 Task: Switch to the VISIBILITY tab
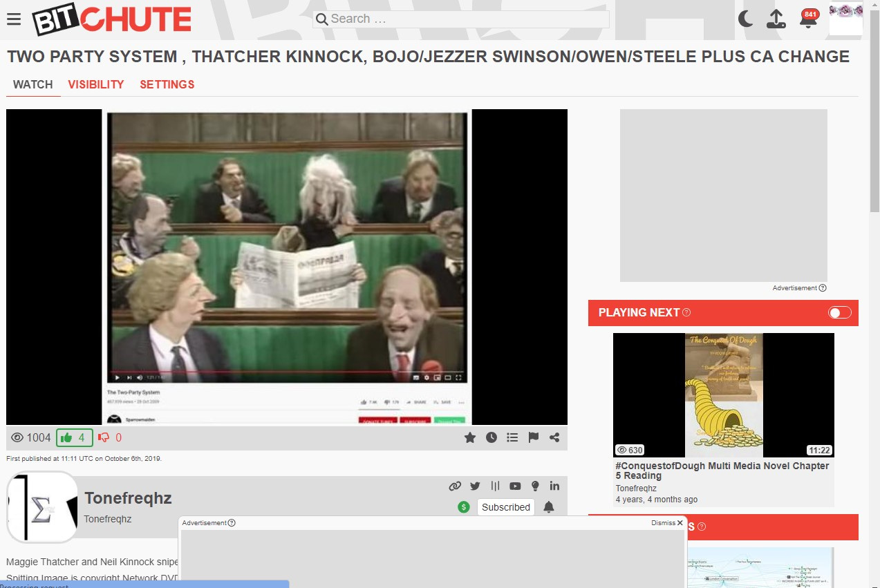click(96, 85)
